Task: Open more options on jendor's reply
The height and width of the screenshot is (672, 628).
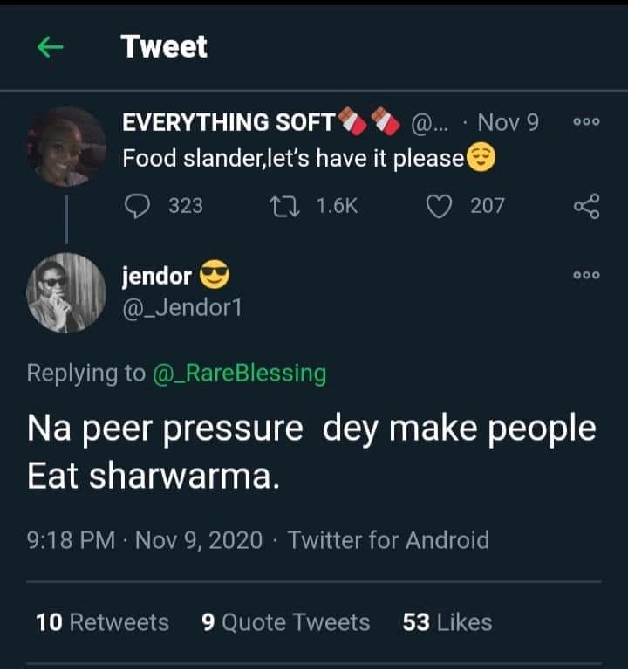Action: (x=586, y=275)
